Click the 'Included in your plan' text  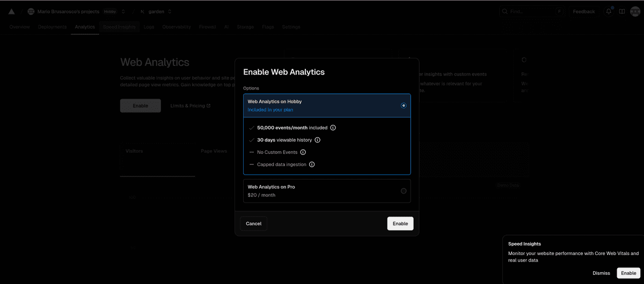click(270, 110)
